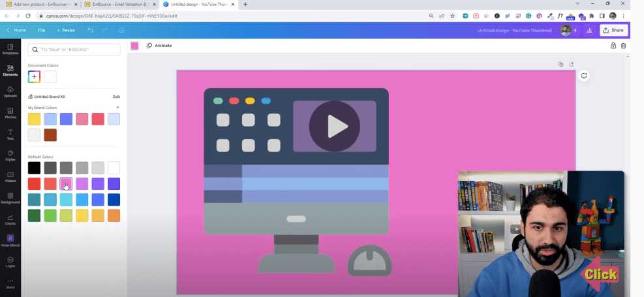
Task: Click the add comment bubble icon
Action: pyautogui.click(x=583, y=76)
